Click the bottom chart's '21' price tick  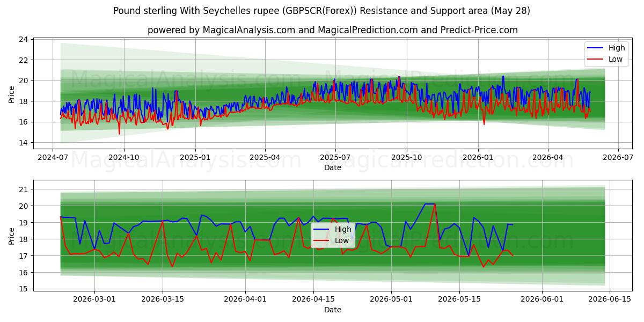[24, 189]
